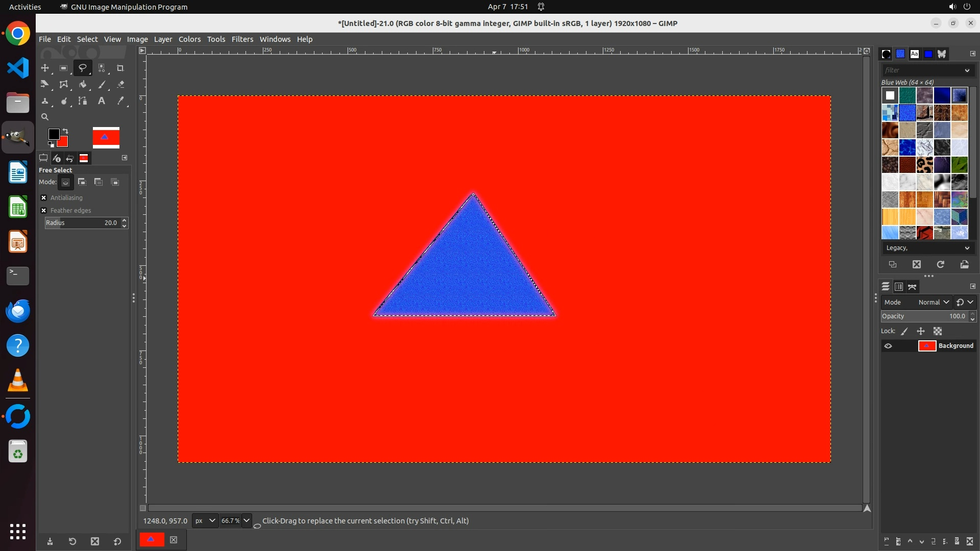
Task: Click the Clone stamp tool
Action: point(45,101)
